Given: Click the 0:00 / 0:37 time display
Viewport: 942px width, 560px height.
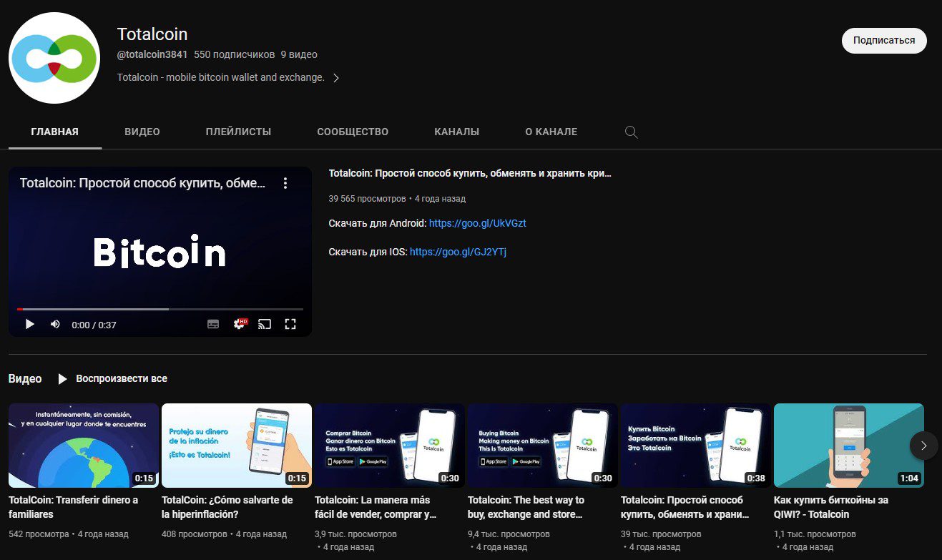Looking at the screenshot, I should [94, 325].
